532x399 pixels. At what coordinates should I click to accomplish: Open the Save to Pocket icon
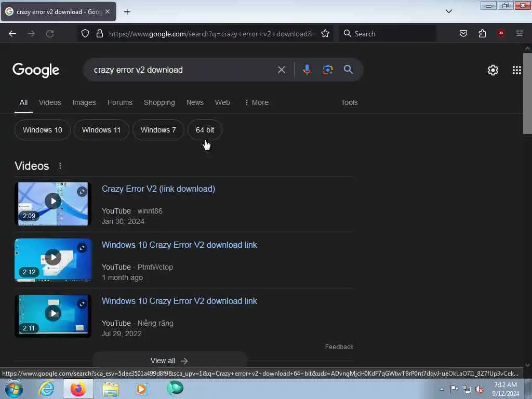coord(463,33)
